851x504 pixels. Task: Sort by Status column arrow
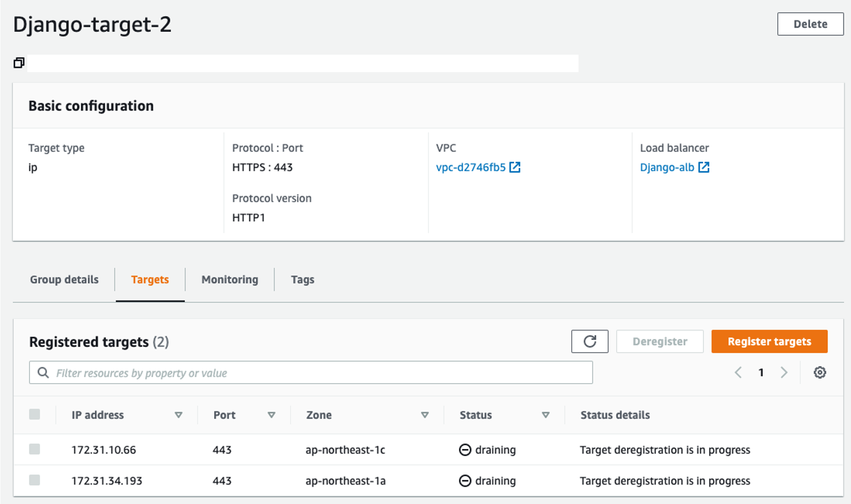click(545, 415)
